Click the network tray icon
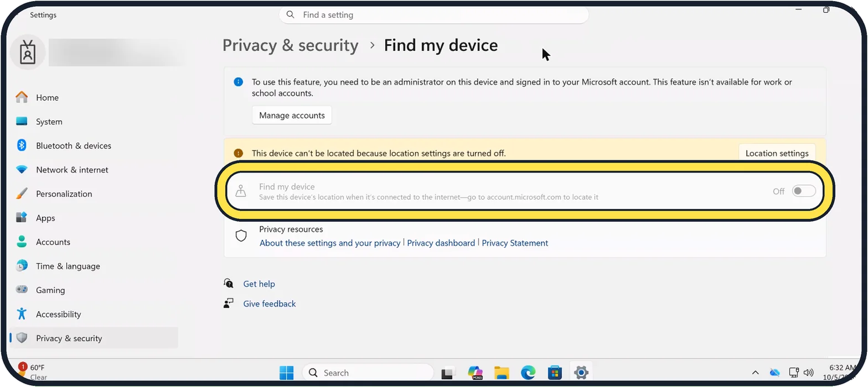 794,373
